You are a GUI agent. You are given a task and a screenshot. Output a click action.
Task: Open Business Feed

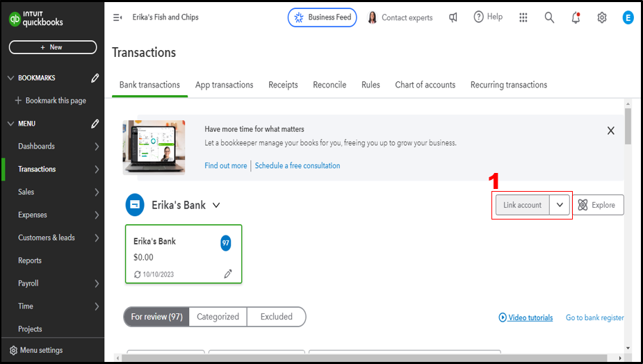click(323, 17)
